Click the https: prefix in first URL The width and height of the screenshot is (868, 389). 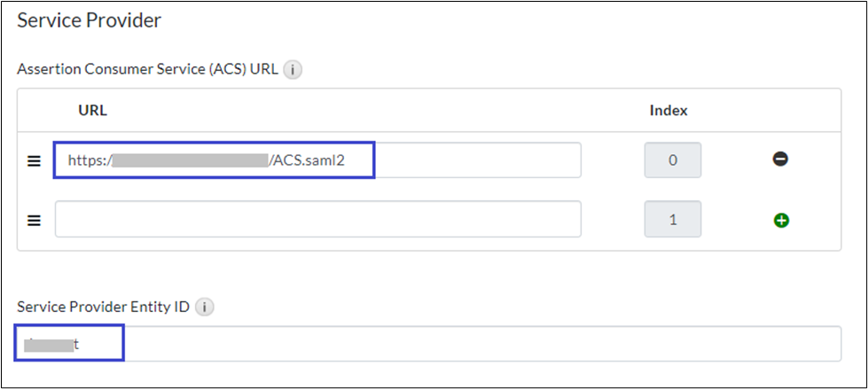[x=89, y=160]
